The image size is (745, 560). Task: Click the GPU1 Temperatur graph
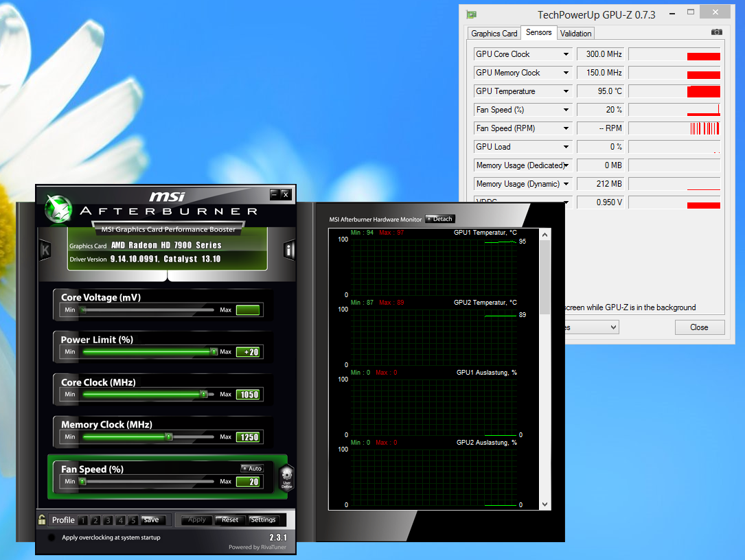pyautogui.click(x=434, y=267)
